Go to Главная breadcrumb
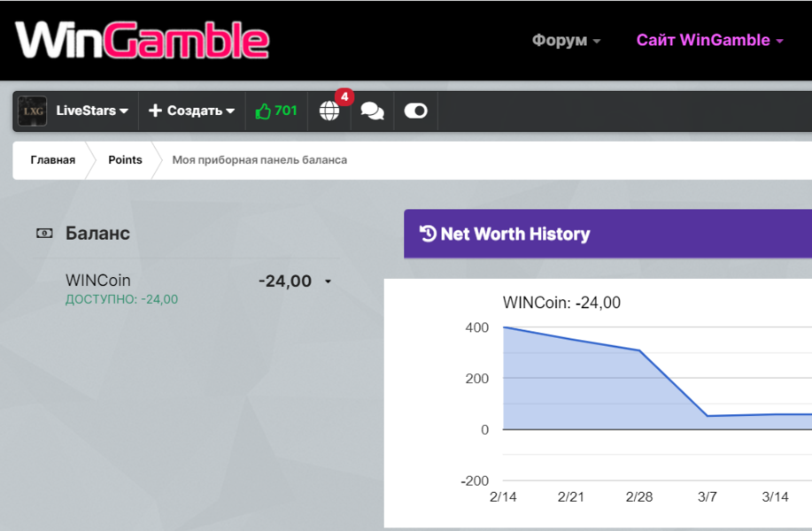Viewport: 812px width, 531px height. click(x=52, y=160)
